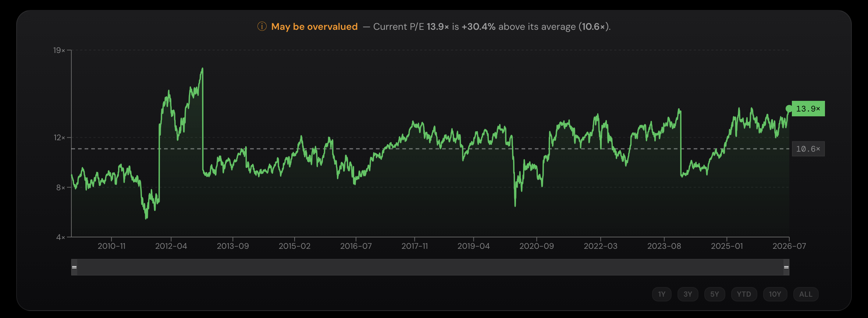This screenshot has height=318, width=868.
Task: Click the +30.4% figure in the header
Action: click(479, 26)
